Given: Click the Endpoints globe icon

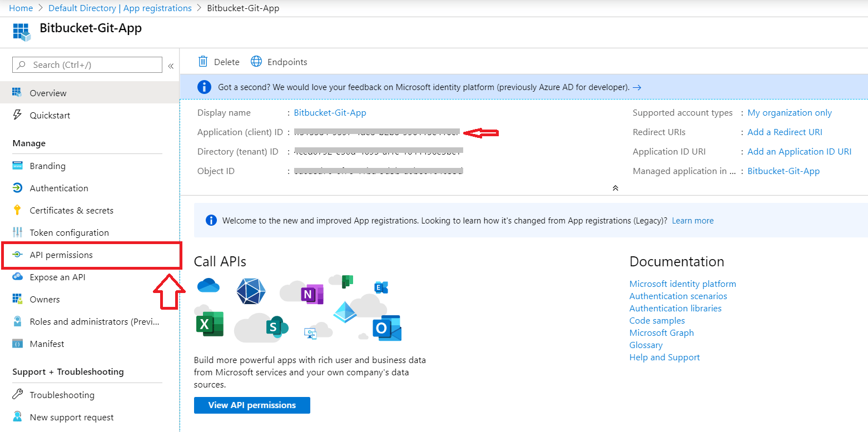Looking at the screenshot, I should (x=256, y=62).
